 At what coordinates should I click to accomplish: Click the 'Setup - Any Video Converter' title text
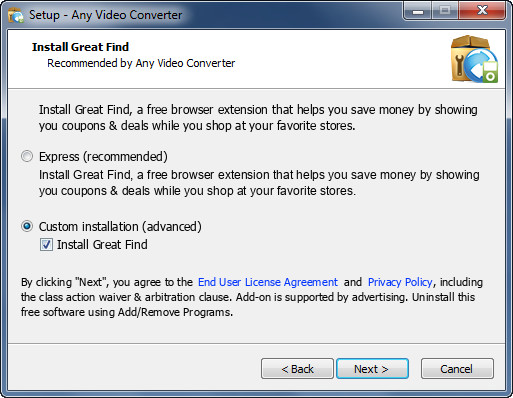point(106,15)
